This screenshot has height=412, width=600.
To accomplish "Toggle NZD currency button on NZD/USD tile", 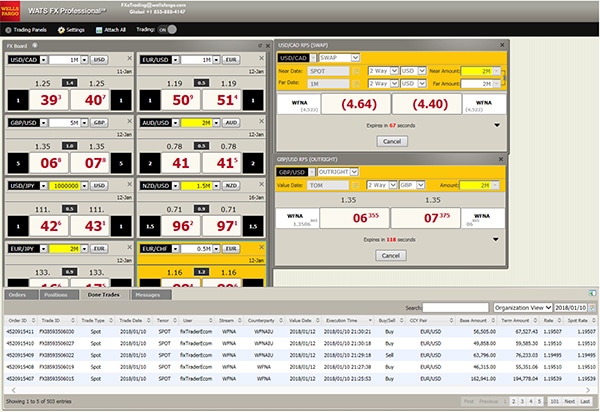I will [231, 186].
